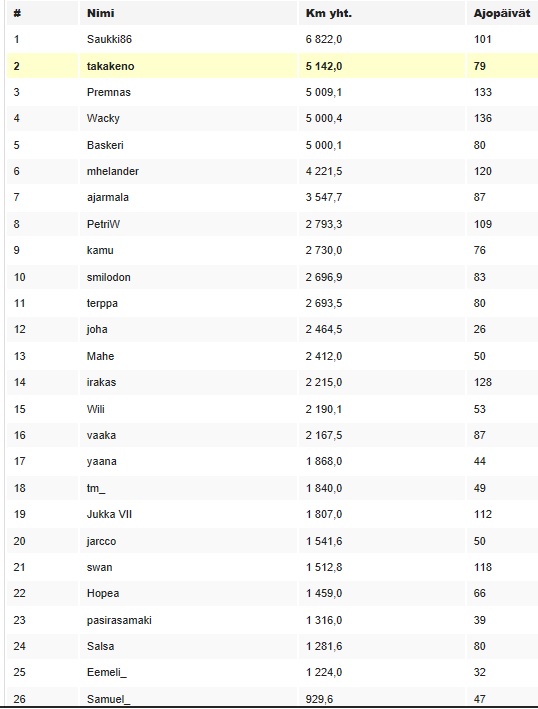Select PetriW in row 8
Viewport: 538px width, 709px height.
(103, 224)
